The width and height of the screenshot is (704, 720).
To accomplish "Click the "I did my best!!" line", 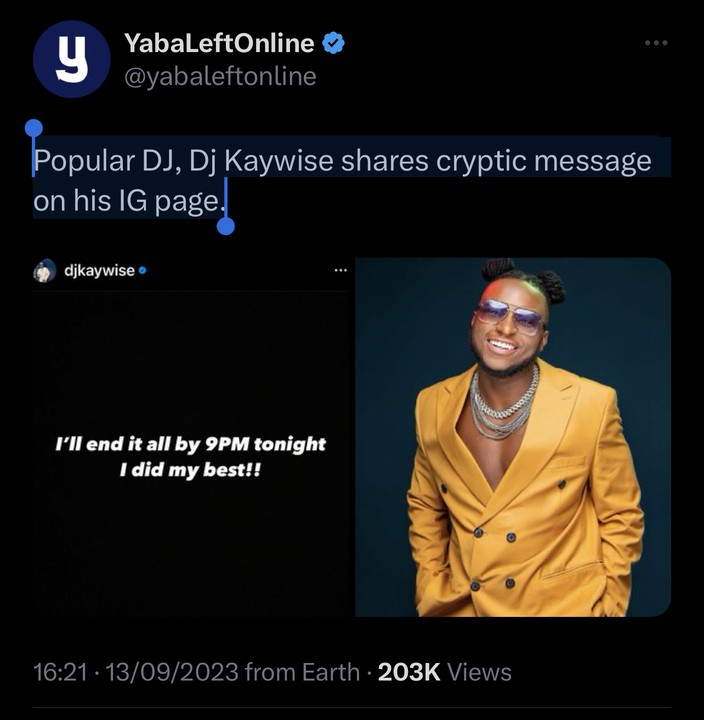I will (190, 470).
